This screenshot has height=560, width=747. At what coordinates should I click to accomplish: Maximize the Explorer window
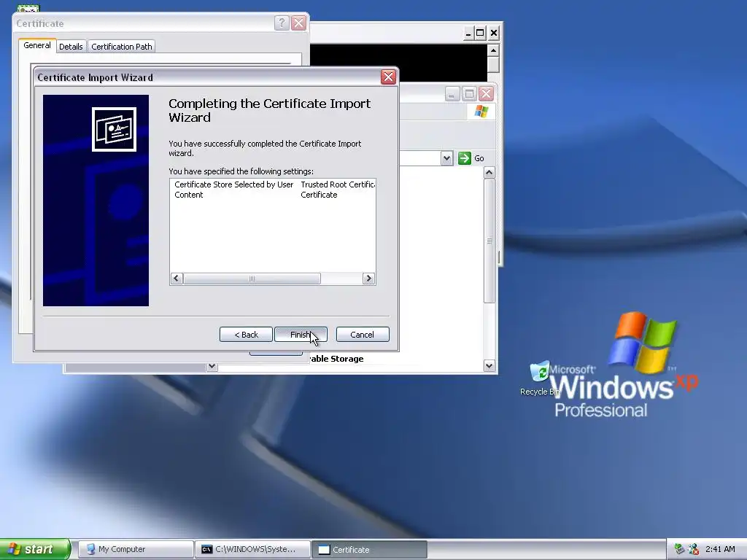click(x=469, y=94)
